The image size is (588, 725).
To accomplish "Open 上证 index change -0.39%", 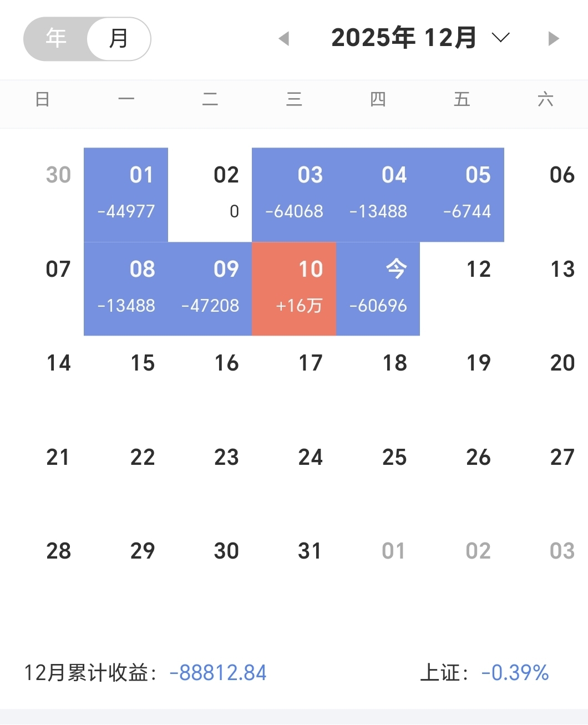I will pyautogui.click(x=484, y=673).
